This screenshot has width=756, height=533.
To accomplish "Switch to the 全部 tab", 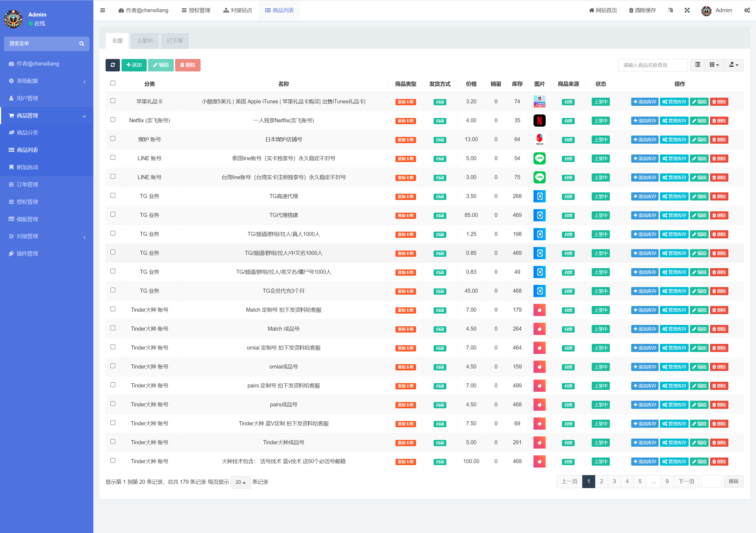I will click(x=117, y=41).
